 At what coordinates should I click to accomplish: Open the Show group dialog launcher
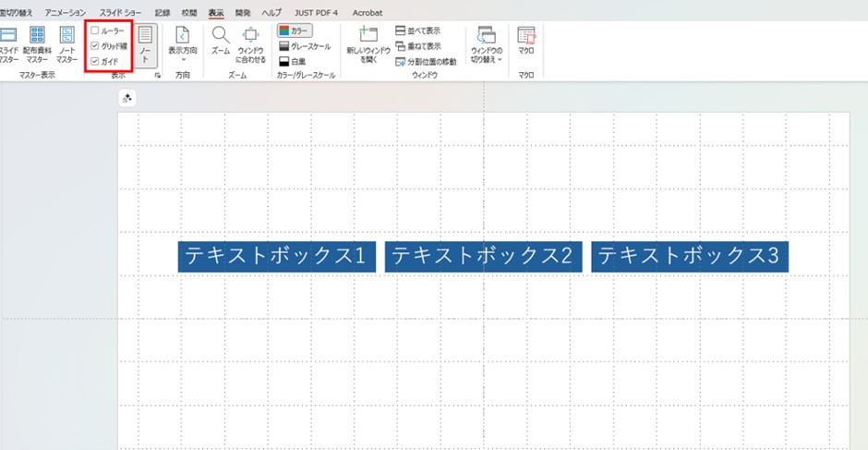(x=158, y=75)
